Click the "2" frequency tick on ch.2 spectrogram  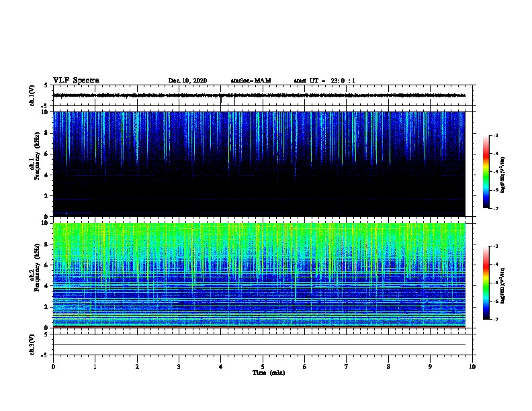point(46,307)
